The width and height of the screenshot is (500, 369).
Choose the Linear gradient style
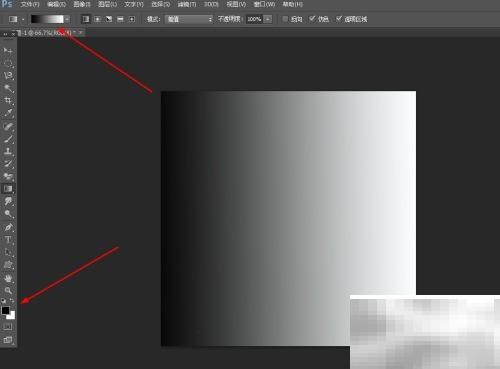point(86,19)
